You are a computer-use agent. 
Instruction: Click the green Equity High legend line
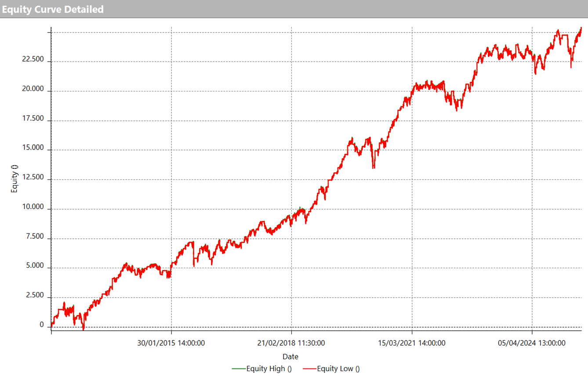click(238, 369)
